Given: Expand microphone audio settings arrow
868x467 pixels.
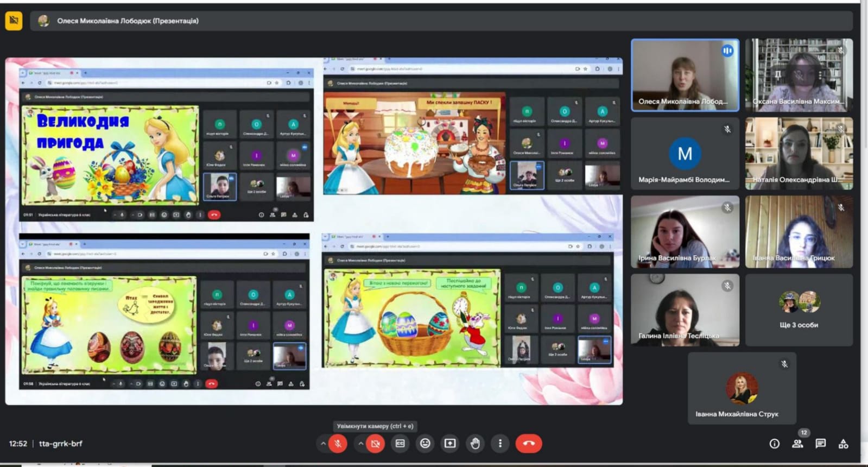Looking at the screenshot, I should click(323, 444).
